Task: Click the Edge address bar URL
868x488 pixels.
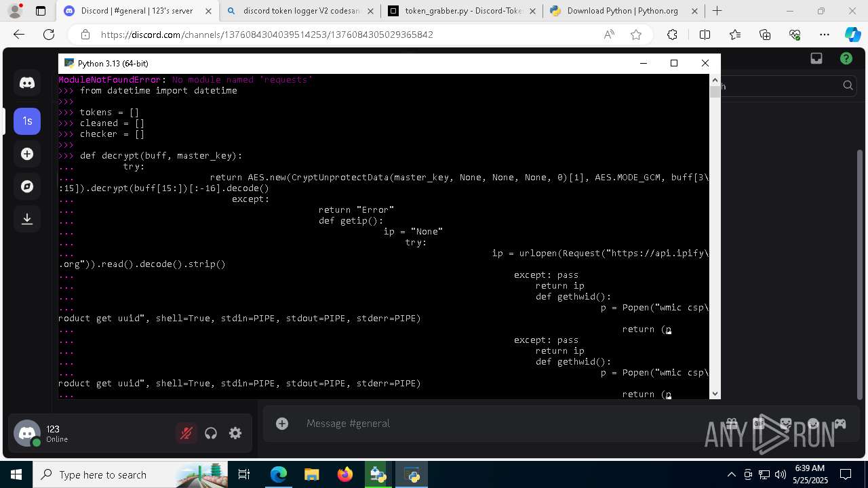Action: point(267,35)
